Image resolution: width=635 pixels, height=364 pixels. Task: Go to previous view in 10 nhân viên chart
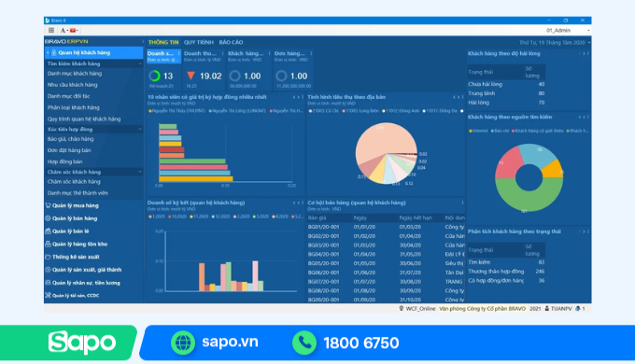pyautogui.click(x=294, y=97)
